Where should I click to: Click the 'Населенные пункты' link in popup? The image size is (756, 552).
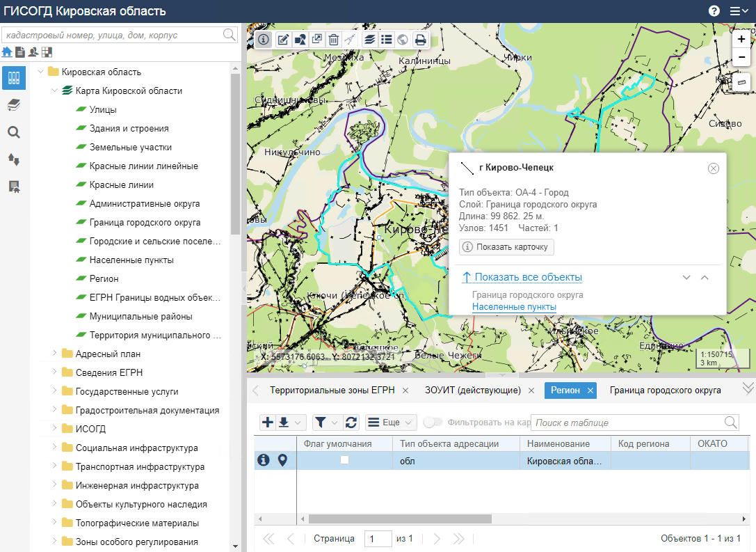(513, 306)
